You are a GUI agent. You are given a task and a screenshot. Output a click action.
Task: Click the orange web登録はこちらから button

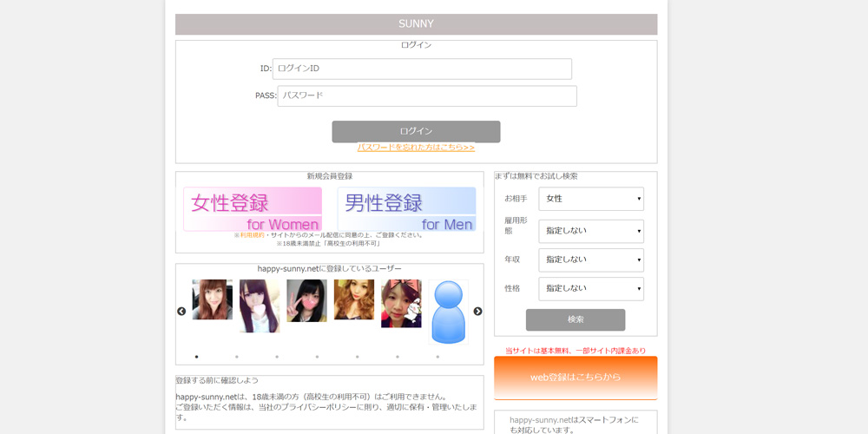[x=575, y=378]
